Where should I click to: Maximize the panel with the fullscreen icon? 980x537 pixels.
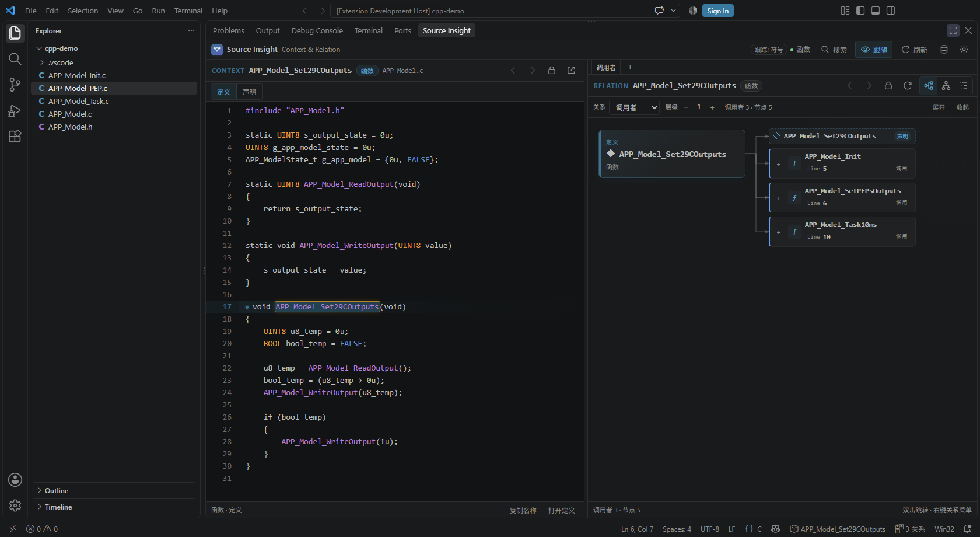(x=953, y=30)
